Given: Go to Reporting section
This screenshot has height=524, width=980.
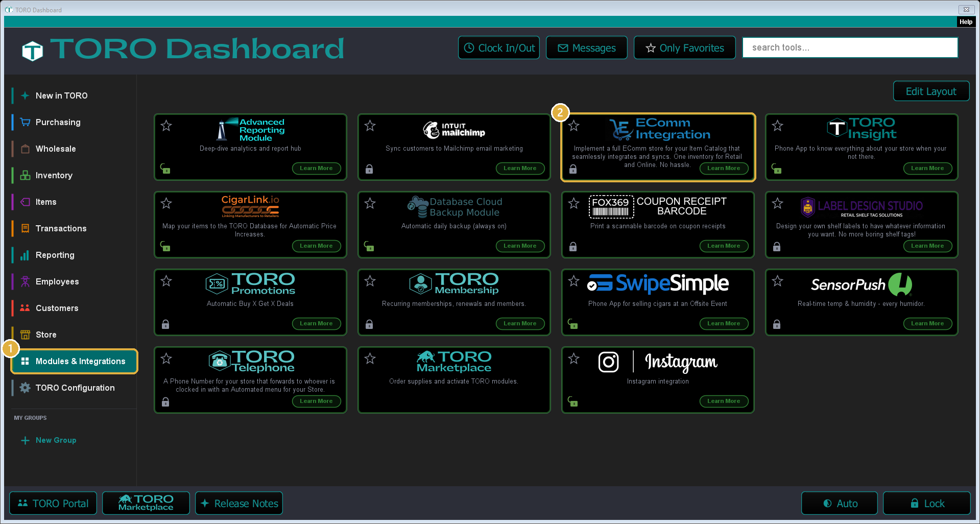Looking at the screenshot, I should coord(74,255).
